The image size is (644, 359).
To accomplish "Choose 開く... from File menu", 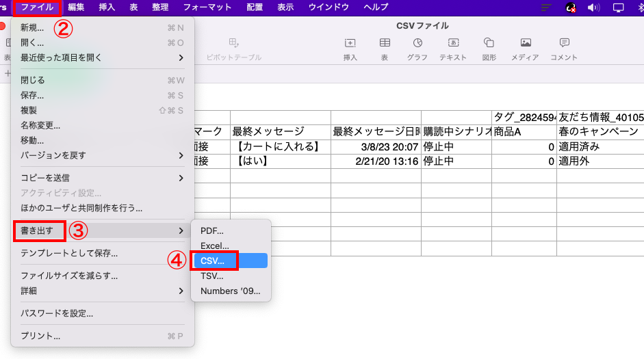I will coord(102,42).
